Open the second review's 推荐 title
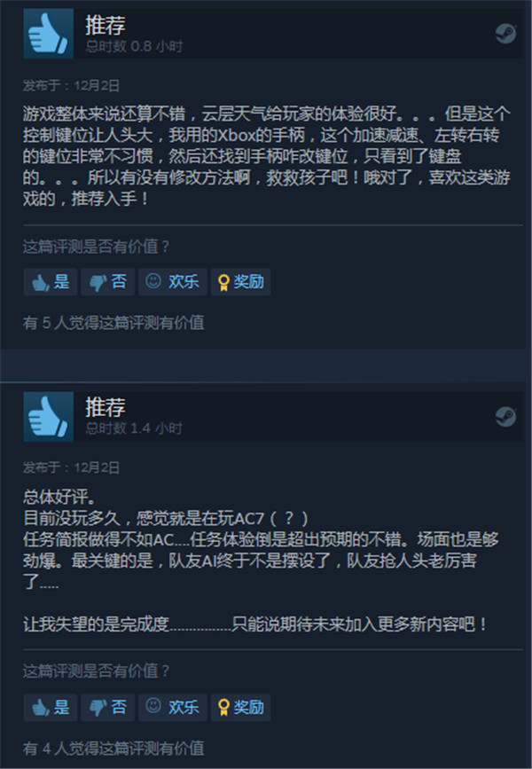This screenshot has width=532, height=769. pos(106,407)
